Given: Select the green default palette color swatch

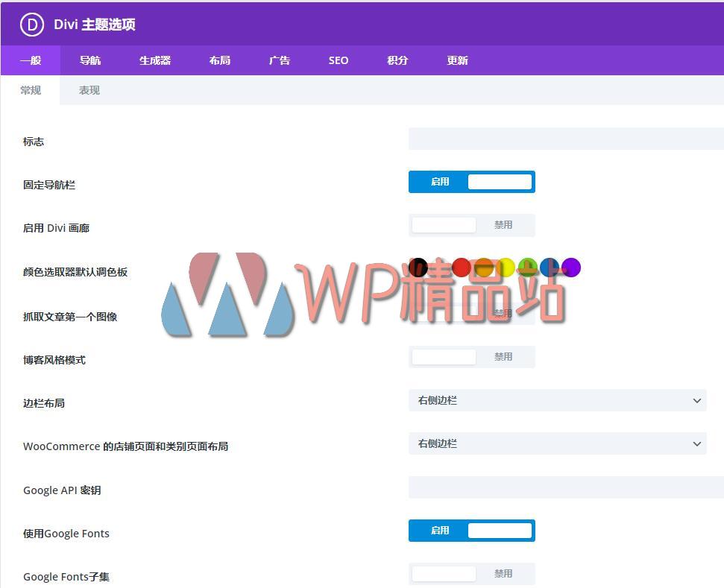Looking at the screenshot, I should click(528, 267).
